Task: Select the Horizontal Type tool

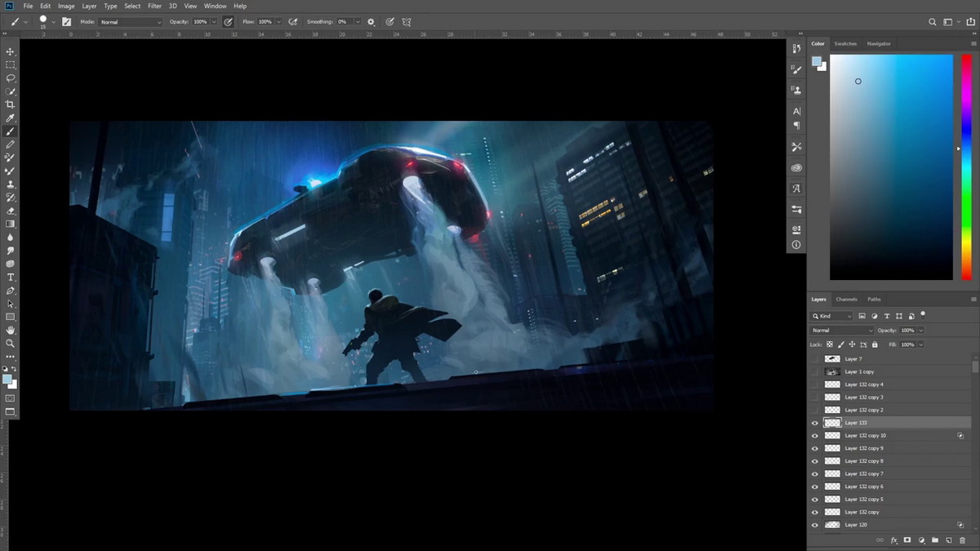Action: click(x=11, y=277)
